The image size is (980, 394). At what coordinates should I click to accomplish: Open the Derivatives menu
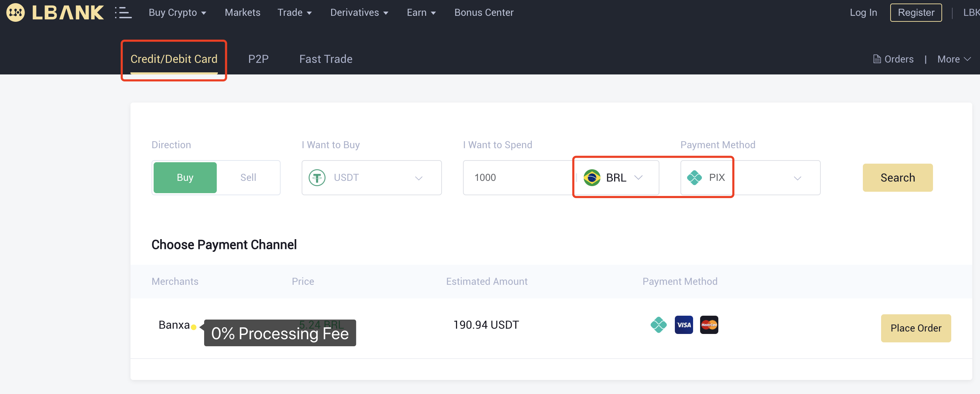(359, 13)
